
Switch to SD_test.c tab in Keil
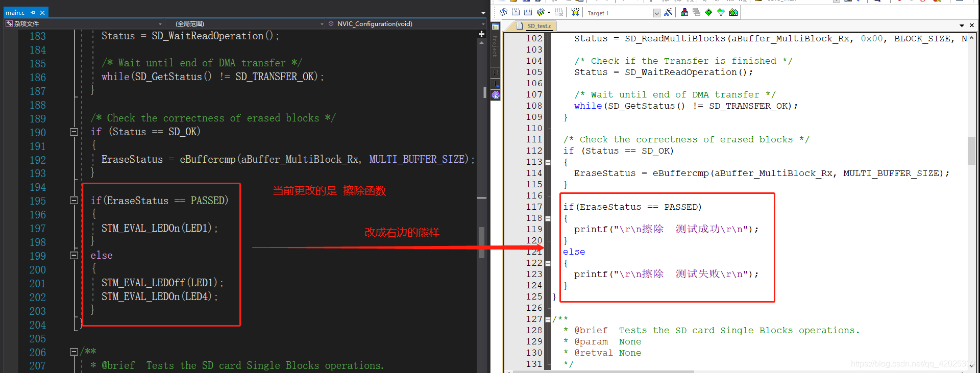point(534,26)
